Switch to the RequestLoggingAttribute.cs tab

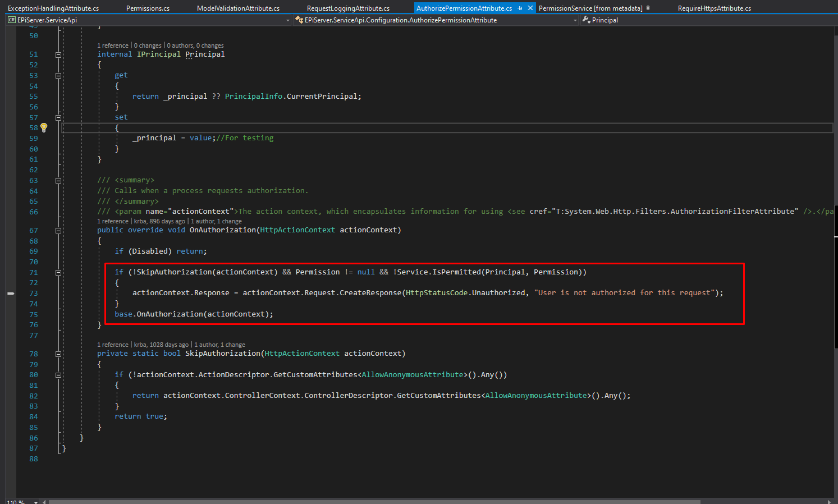(348, 8)
